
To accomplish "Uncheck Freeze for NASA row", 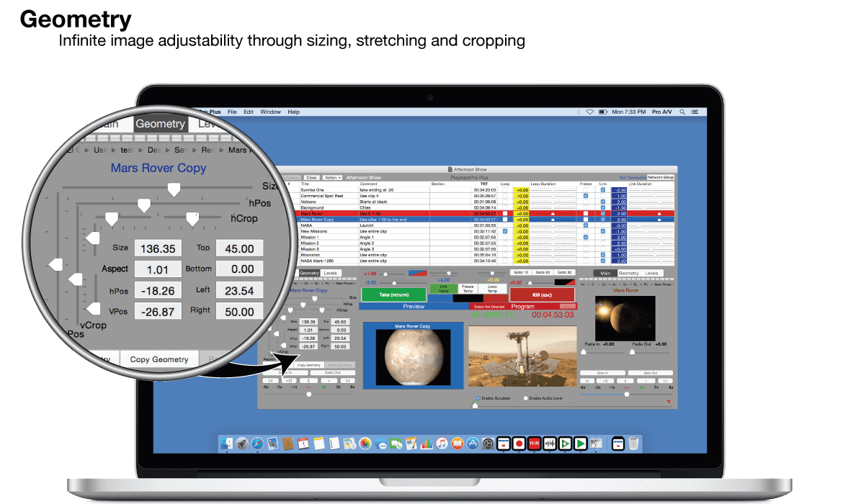I will point(586,225).
